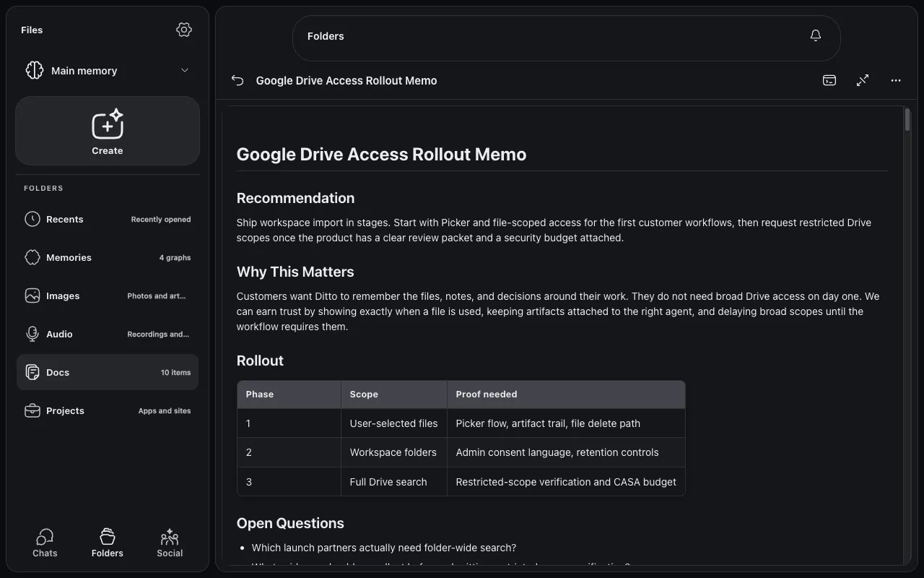Click the Projects briefcase icon

point(32,410)
